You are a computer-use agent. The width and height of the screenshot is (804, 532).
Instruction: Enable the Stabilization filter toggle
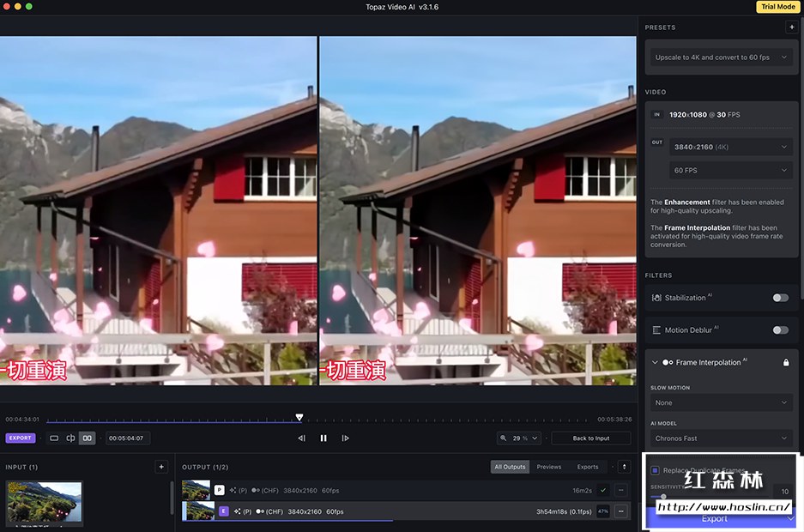[780, 298]
